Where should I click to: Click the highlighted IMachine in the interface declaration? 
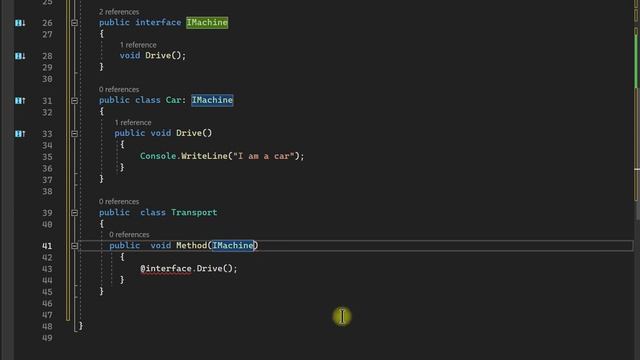tap(207, 22)
